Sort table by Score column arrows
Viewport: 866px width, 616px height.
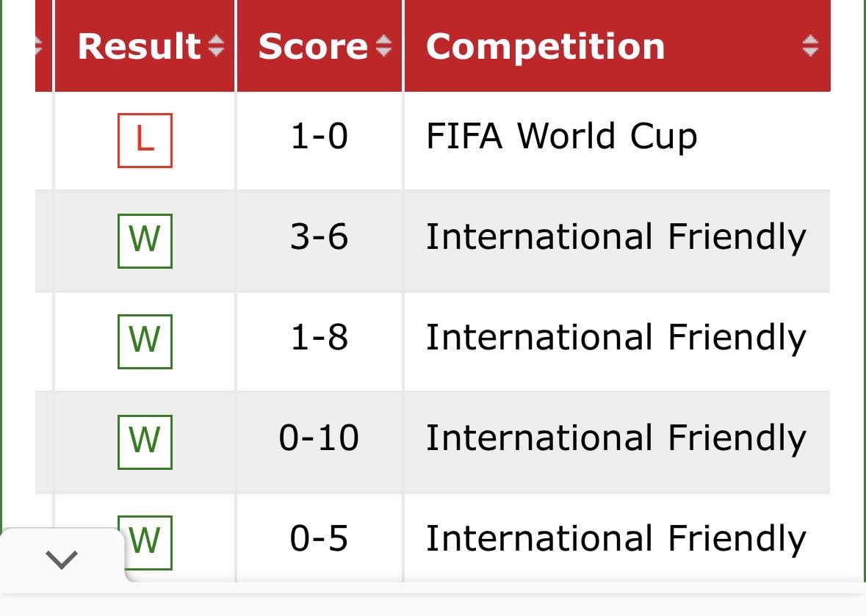pos(384,46)
